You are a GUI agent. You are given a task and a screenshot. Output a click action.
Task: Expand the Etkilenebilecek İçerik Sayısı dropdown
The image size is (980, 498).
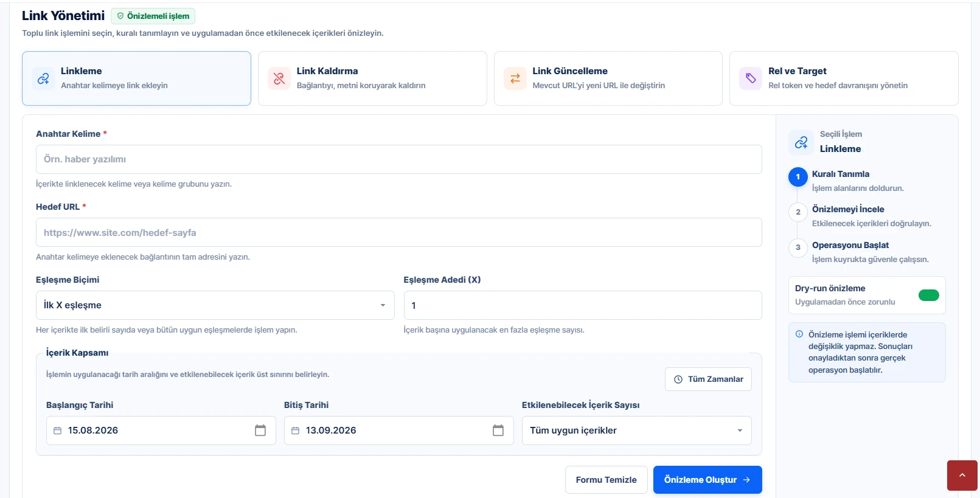(637, 431)
